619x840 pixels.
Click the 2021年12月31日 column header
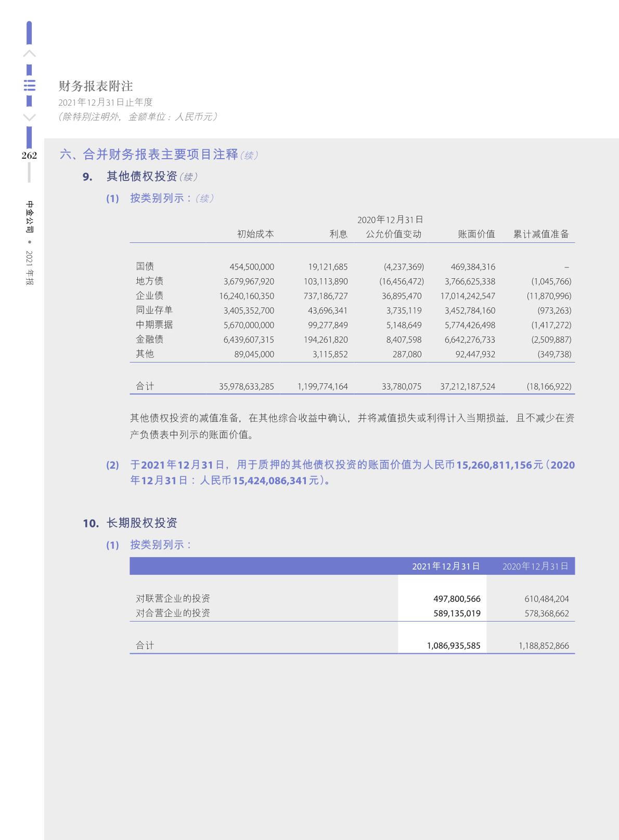(x=446, y=566)
